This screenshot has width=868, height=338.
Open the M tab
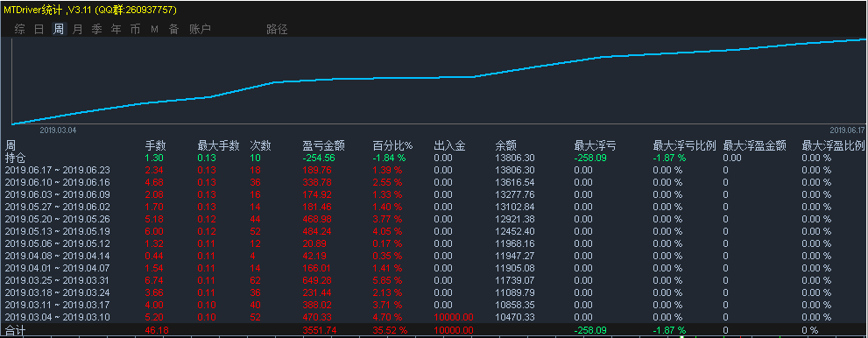154,29
